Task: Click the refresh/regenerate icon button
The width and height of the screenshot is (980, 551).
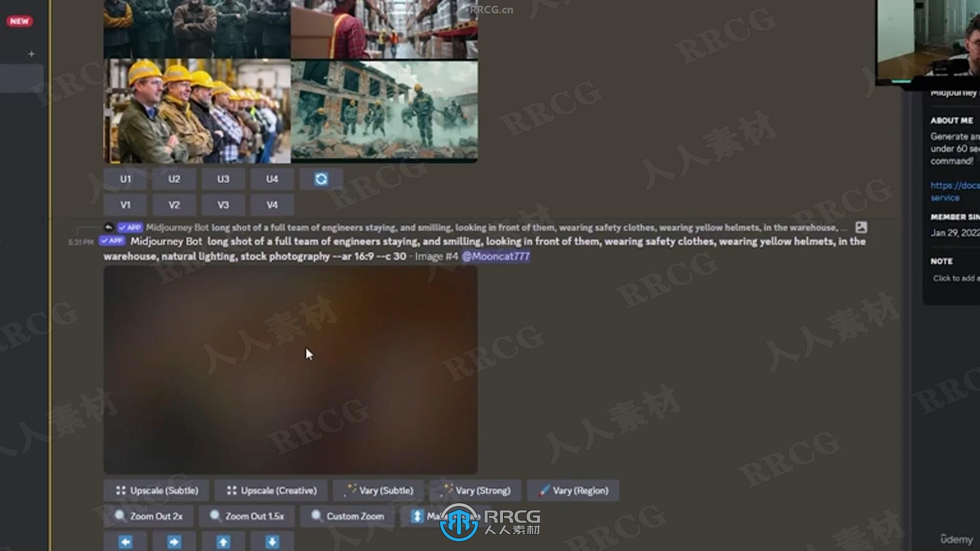Action: point(321,178)
